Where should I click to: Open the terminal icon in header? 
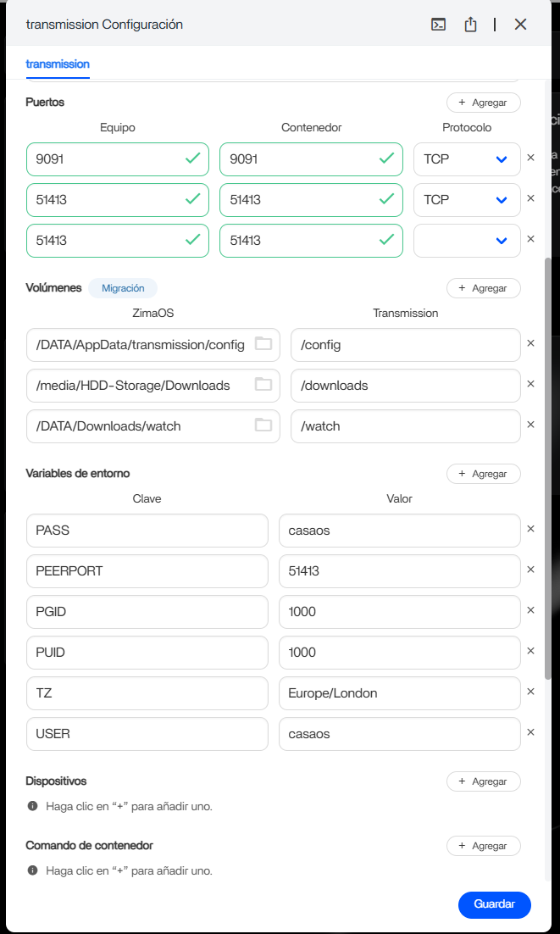point(439,25)
